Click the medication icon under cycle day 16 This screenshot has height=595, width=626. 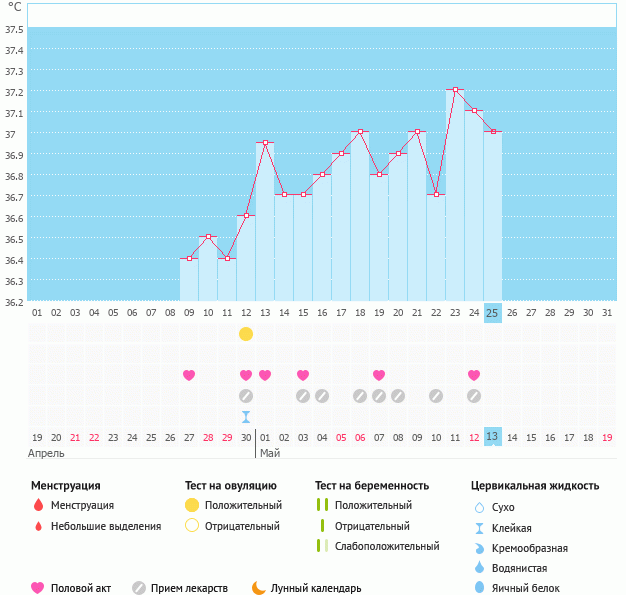click(322, 396)
